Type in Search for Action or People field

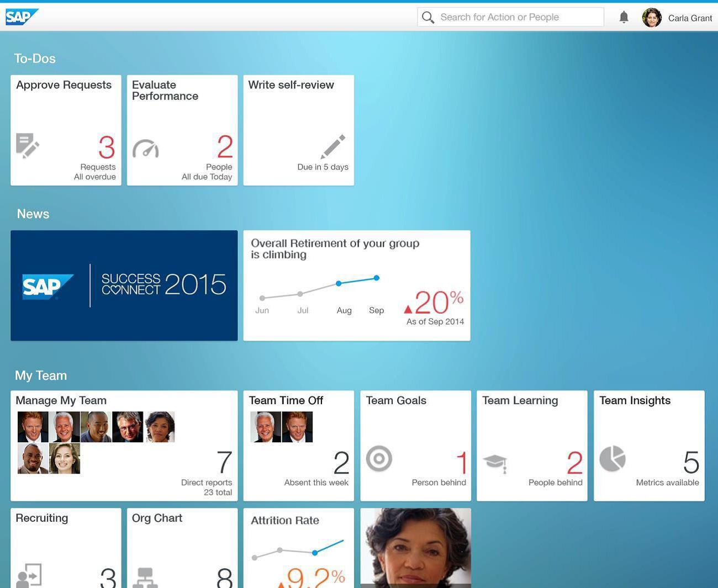[519, 17]
